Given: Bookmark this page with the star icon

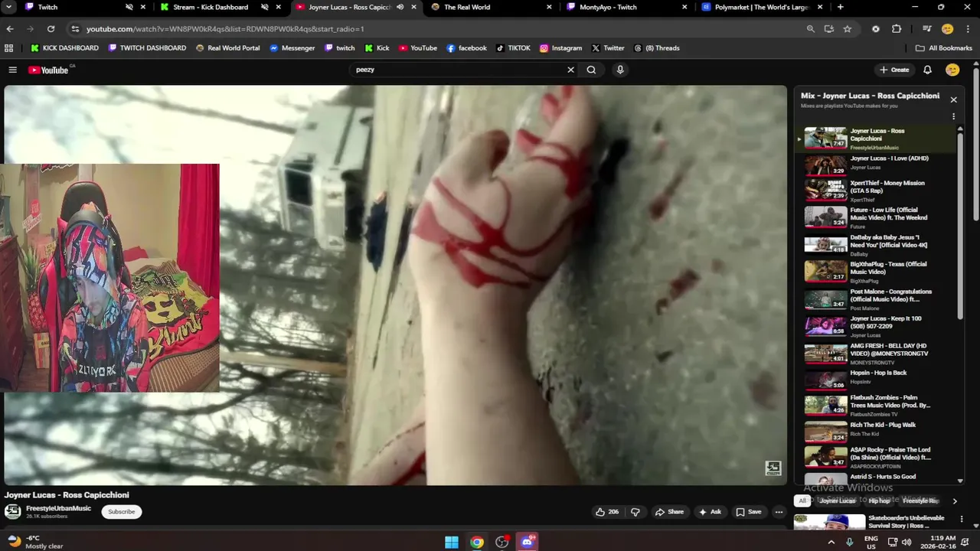Looking at the screenshot, I should [x=848, y=28].
